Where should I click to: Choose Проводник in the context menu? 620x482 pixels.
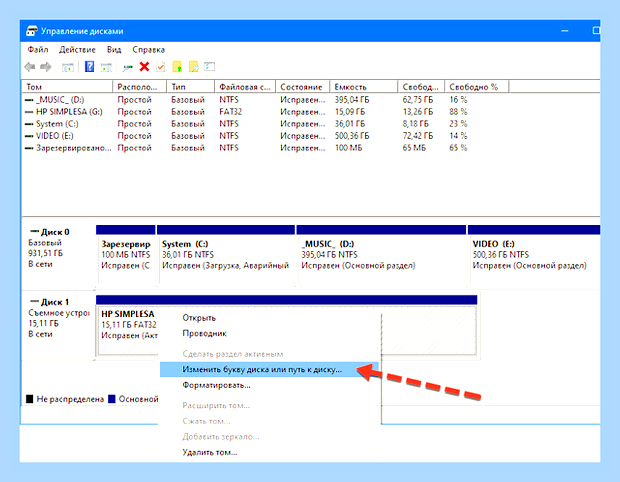(x=270, y=333)
